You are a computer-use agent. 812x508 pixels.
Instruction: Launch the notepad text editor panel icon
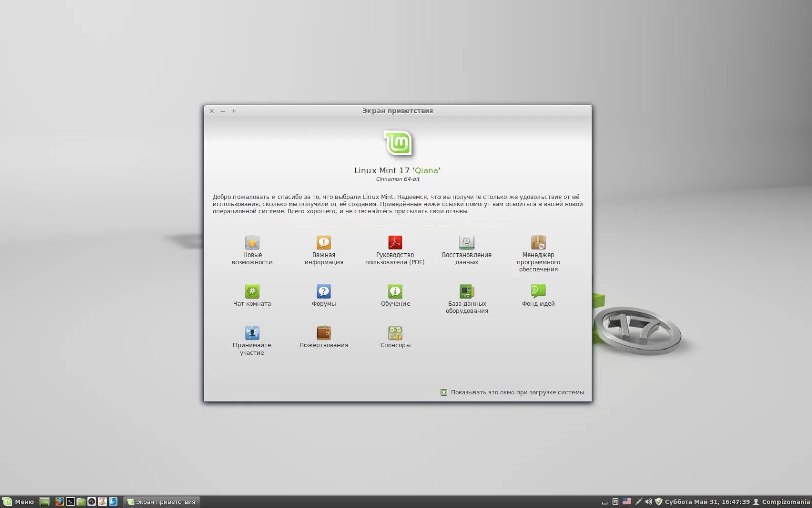(x=103, y=502)
